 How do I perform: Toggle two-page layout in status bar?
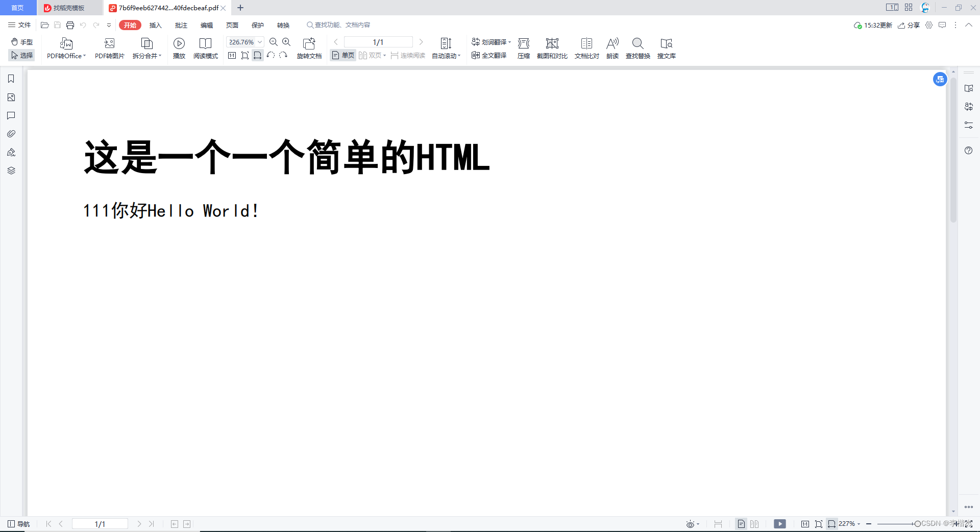pos(754,524)
